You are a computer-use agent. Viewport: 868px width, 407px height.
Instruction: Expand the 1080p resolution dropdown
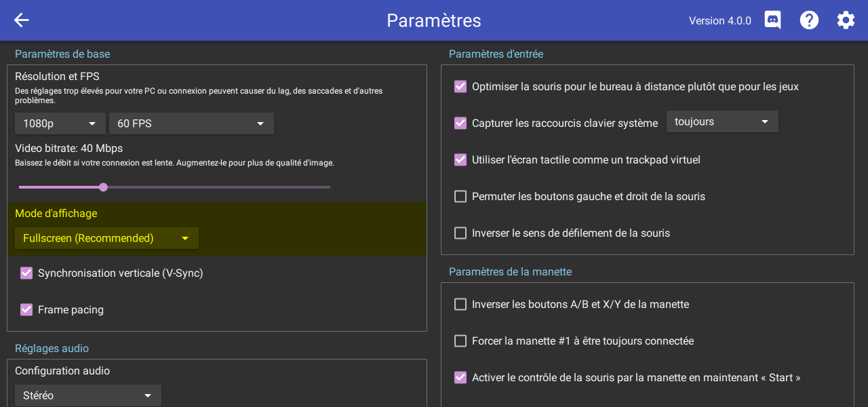60,123
